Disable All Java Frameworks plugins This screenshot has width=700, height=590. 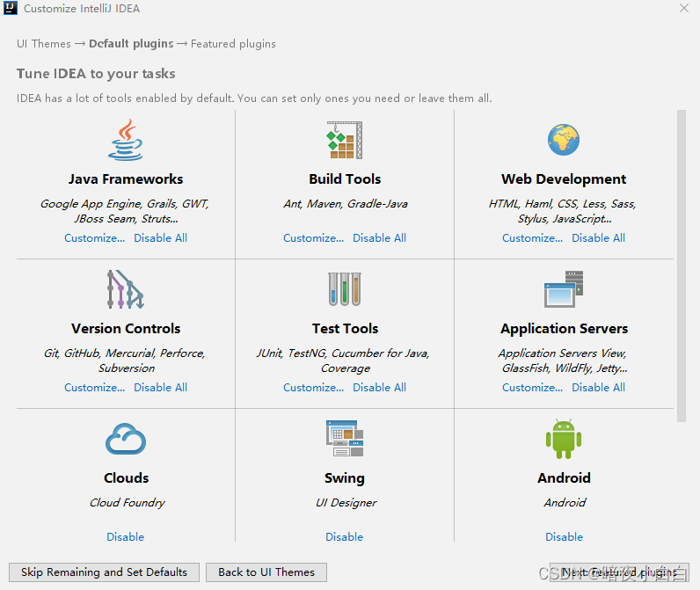(x=161, y=238)
